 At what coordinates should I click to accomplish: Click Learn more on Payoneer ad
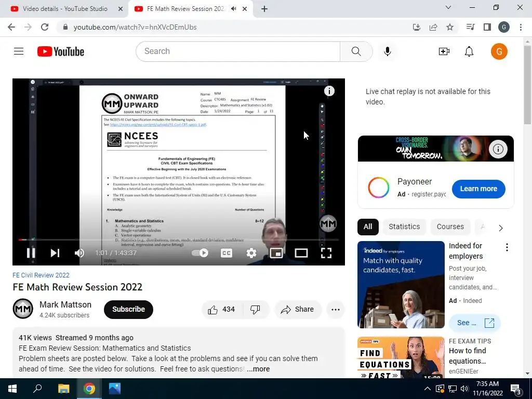point(478,189)
